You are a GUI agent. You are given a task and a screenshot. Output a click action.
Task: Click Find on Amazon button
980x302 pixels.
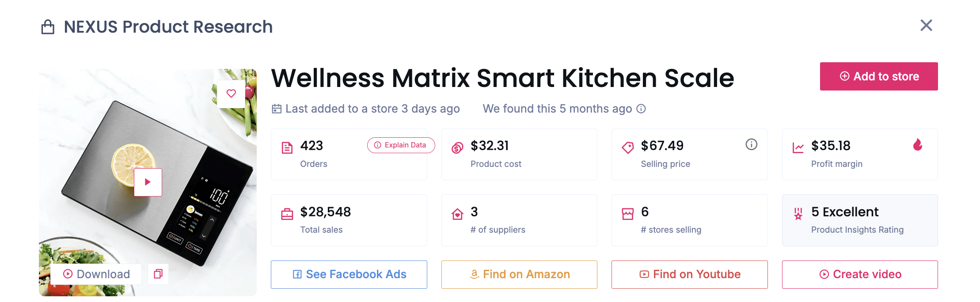point(519,275)
